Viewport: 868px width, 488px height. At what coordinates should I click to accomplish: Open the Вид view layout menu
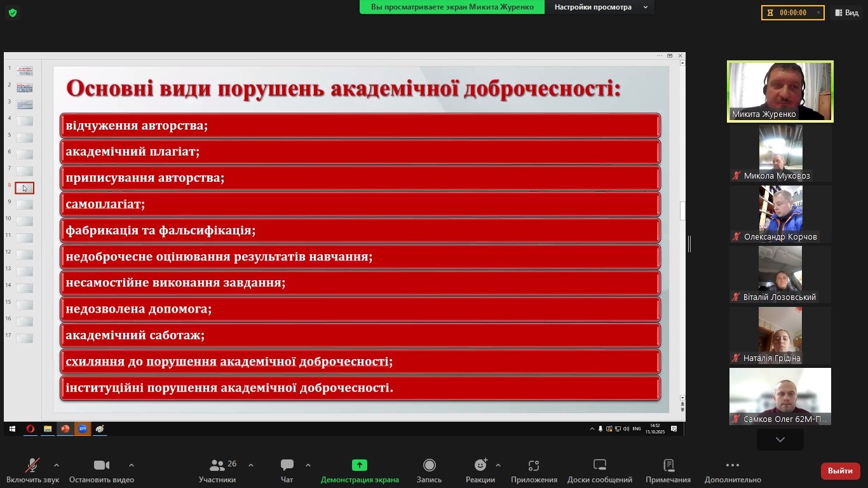846,13
